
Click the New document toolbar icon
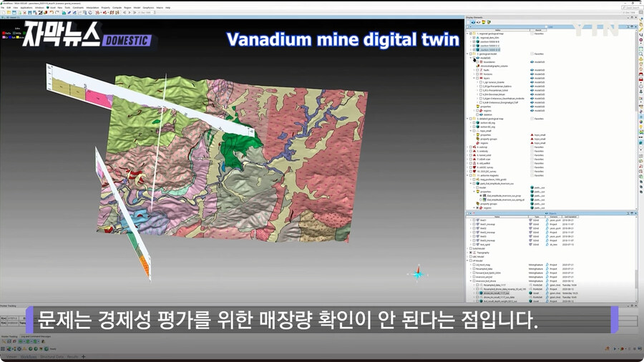pyautogui.click(x=4, y=13)
